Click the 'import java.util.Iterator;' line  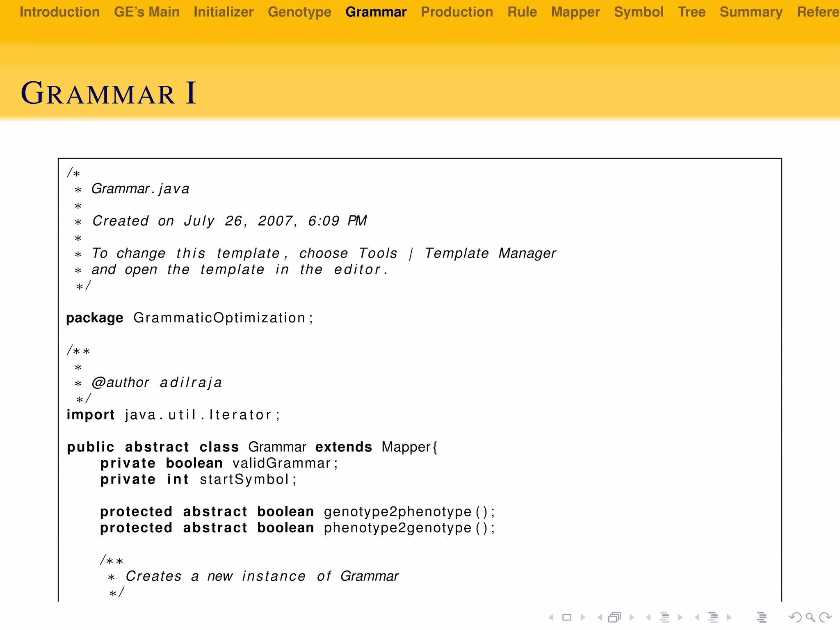point(173,415)
